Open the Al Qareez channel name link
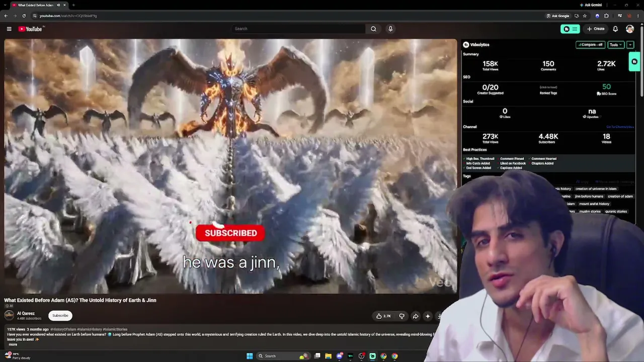 pyautogui.click(x=26, y=313)
